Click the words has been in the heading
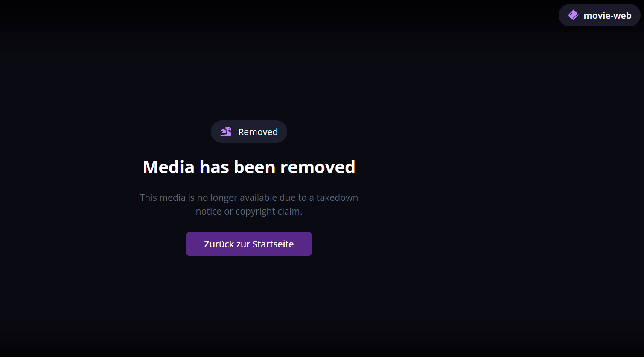The image size is (644, 357). (237, 167)
